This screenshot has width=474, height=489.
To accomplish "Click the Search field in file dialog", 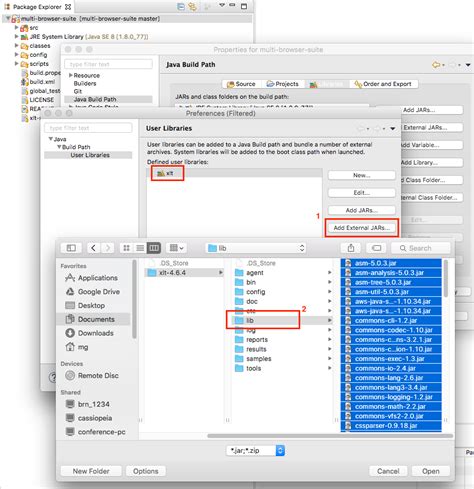I will click(x=420, y=248).
